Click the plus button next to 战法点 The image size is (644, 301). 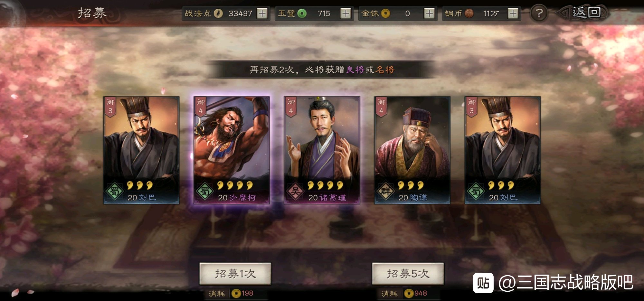(x=262, y=14)
